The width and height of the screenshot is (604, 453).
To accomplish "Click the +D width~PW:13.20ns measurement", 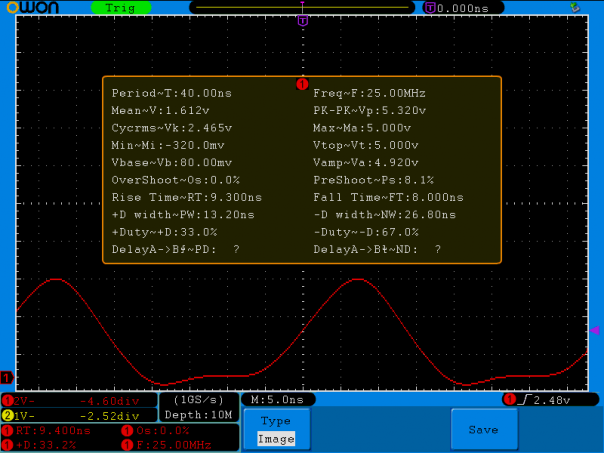I will pyautogui.click(x=183, y=215).
